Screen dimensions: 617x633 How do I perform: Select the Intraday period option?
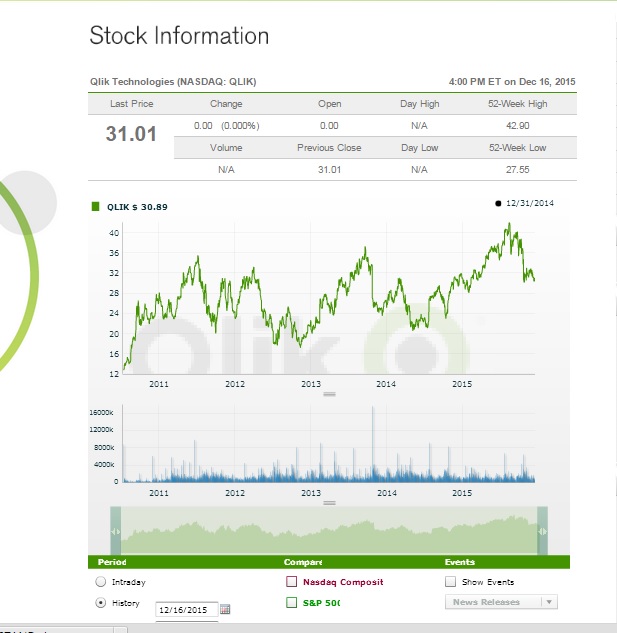(100, 581)
